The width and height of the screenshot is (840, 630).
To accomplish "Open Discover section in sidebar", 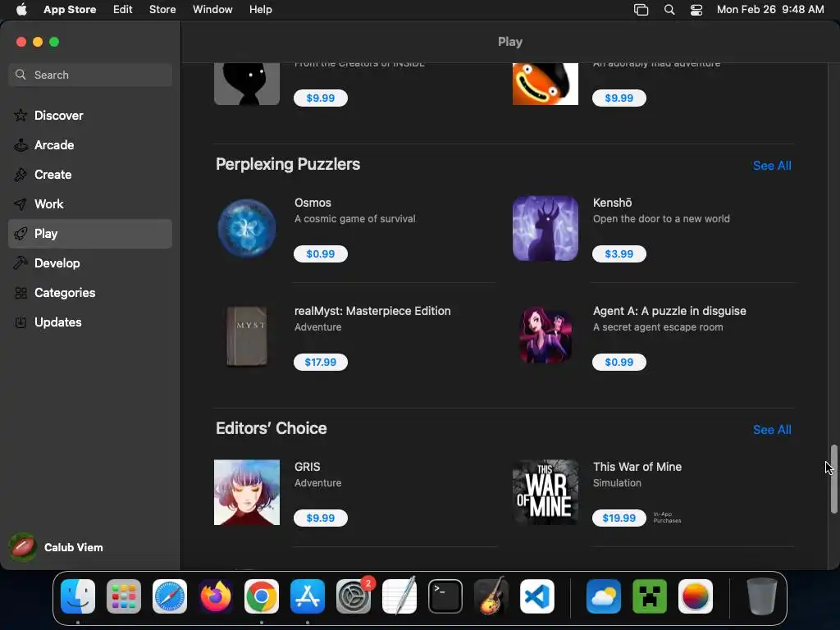I will point(90,115).
